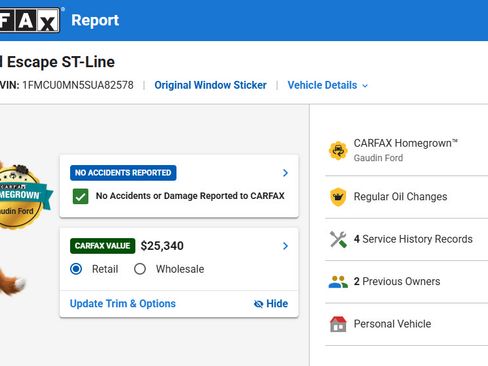Click the wrench Service History icon

[x=338, y=239]
